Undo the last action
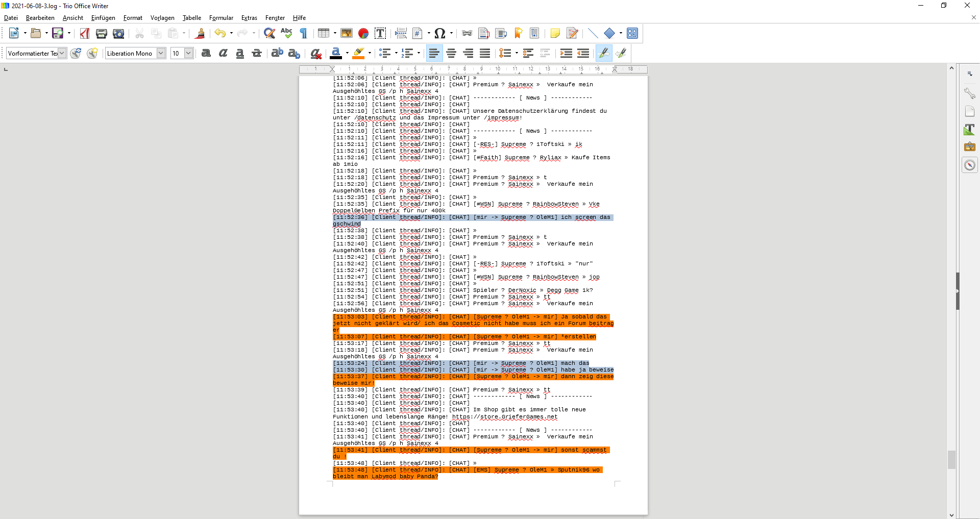Image resolution: width=980 pixels, height=519 pixels. coord(220,33)
